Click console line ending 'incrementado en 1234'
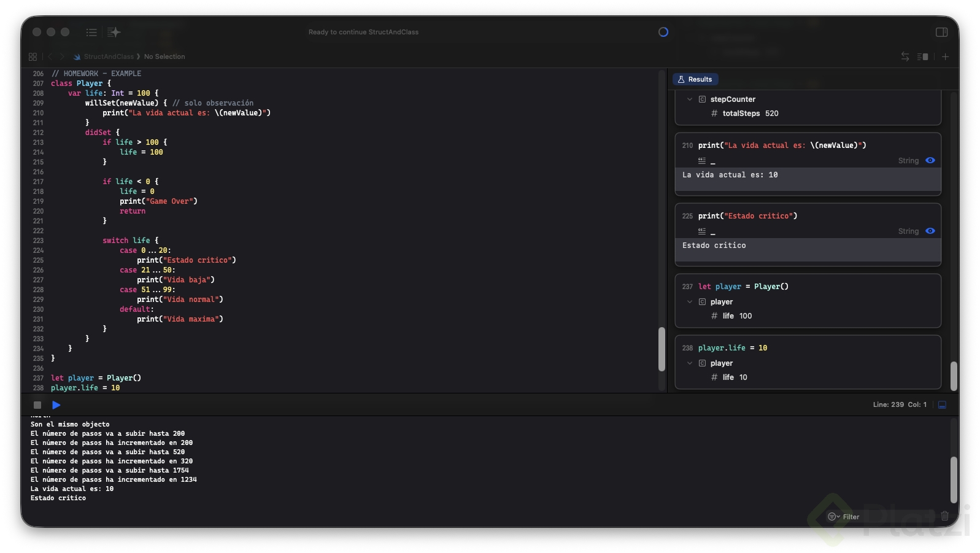980x553 pixels. (114, 479)
